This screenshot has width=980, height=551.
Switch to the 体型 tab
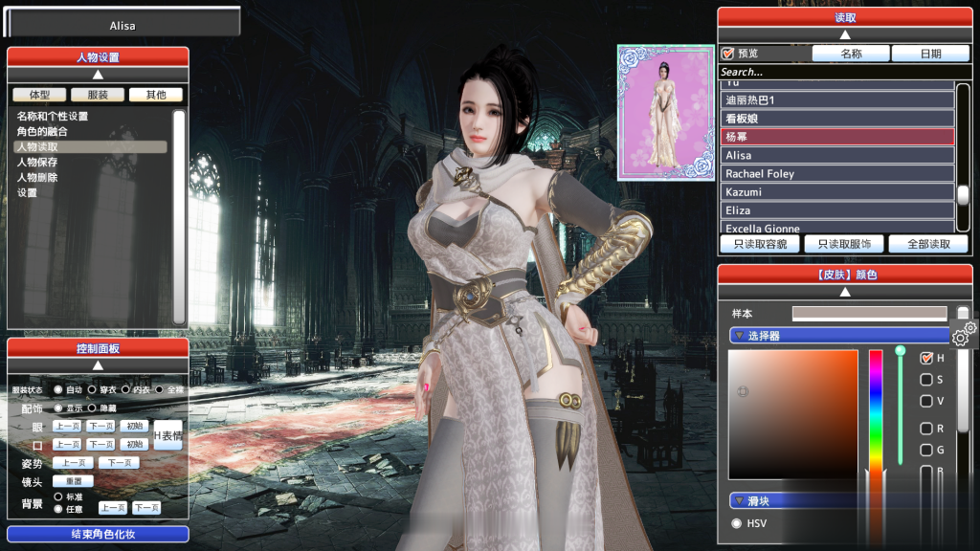click(39, 95)
